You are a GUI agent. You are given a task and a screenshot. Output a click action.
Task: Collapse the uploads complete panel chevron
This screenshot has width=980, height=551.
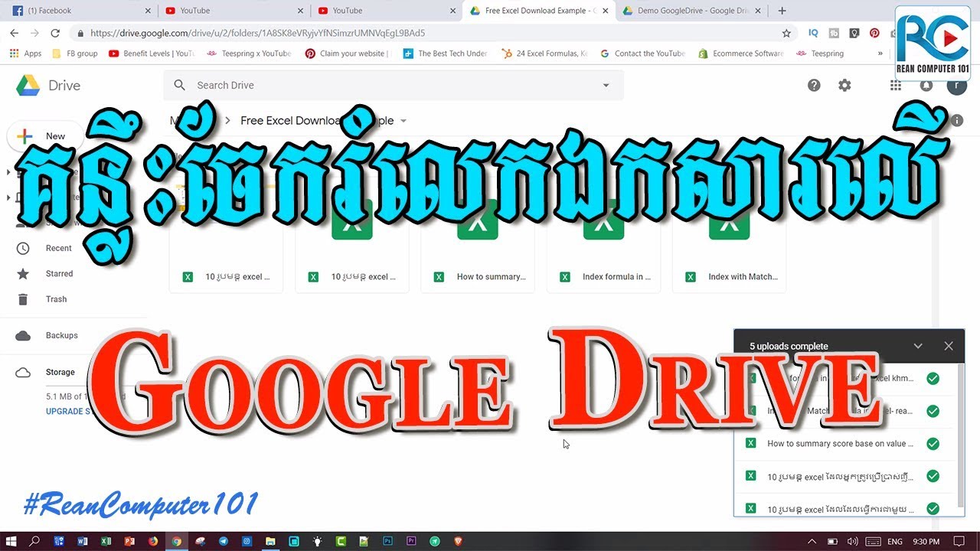coord(918,346)
